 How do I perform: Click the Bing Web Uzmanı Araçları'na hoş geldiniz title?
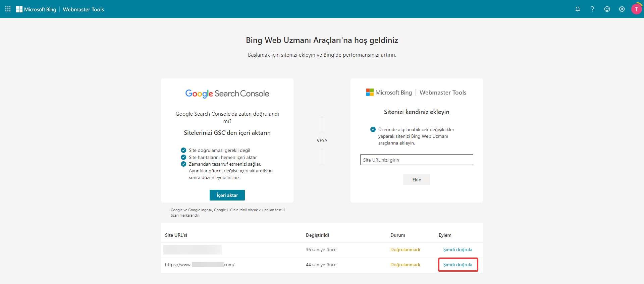pos(322,40)
